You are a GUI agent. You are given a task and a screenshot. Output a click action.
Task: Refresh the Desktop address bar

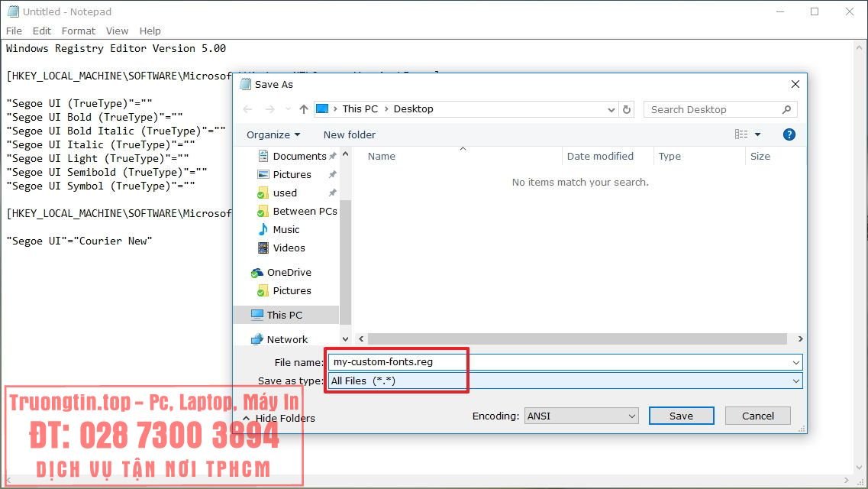point(627,109)
